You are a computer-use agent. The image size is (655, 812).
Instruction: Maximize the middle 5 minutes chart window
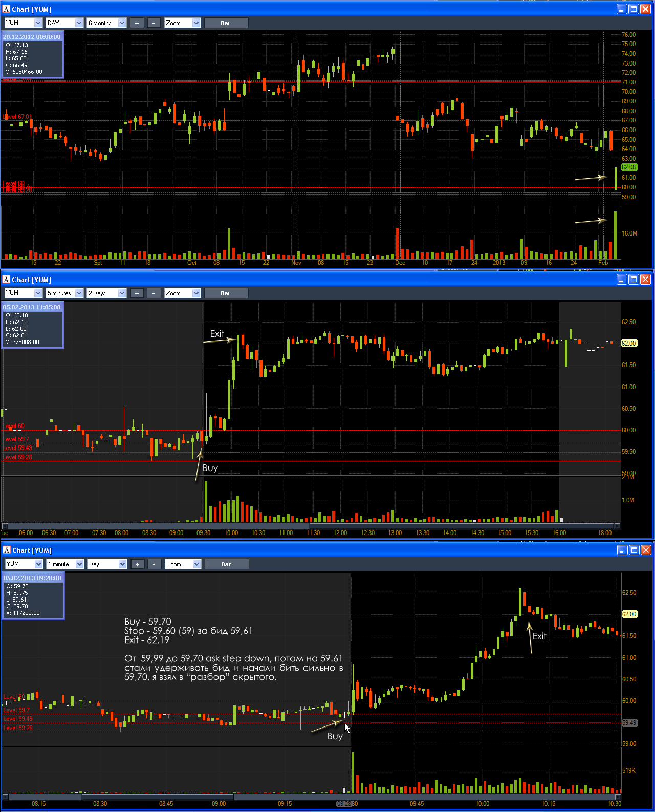(x=634, y=279)
